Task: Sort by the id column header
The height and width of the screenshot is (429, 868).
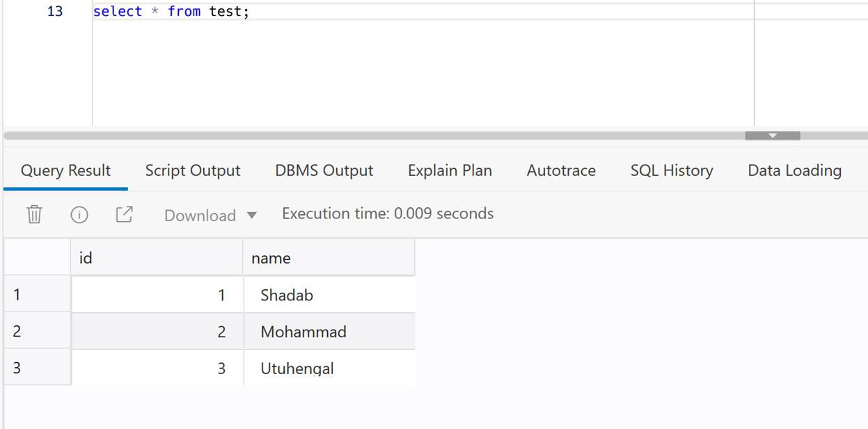Action: tap(156, 258)
